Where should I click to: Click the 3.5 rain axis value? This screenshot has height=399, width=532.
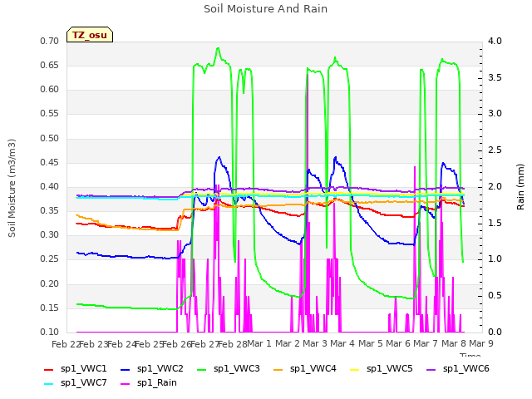pos(495,77)
